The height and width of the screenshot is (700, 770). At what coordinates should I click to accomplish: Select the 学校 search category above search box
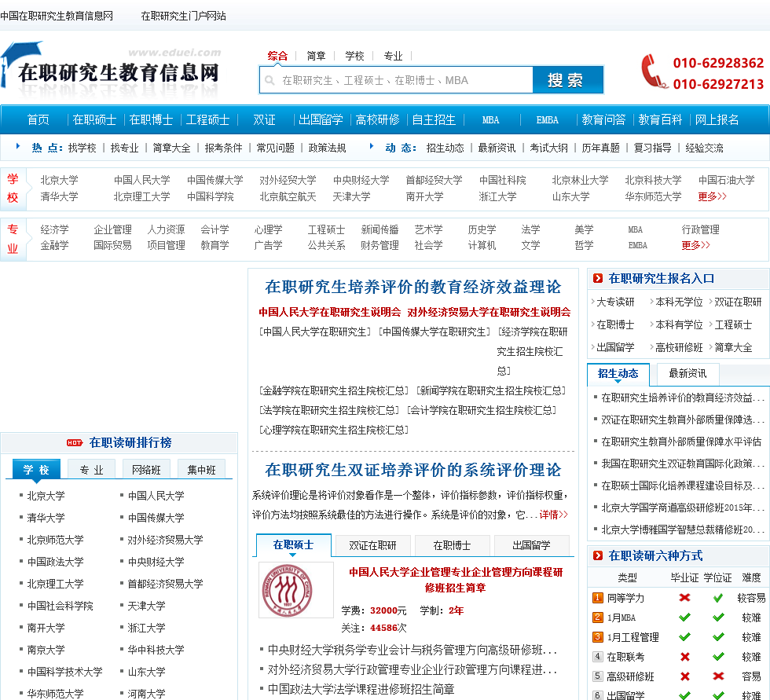click(x=354, y=56)
